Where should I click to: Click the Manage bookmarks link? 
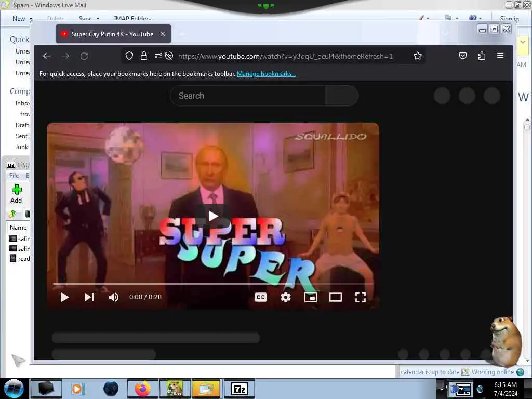pos(267,74)
